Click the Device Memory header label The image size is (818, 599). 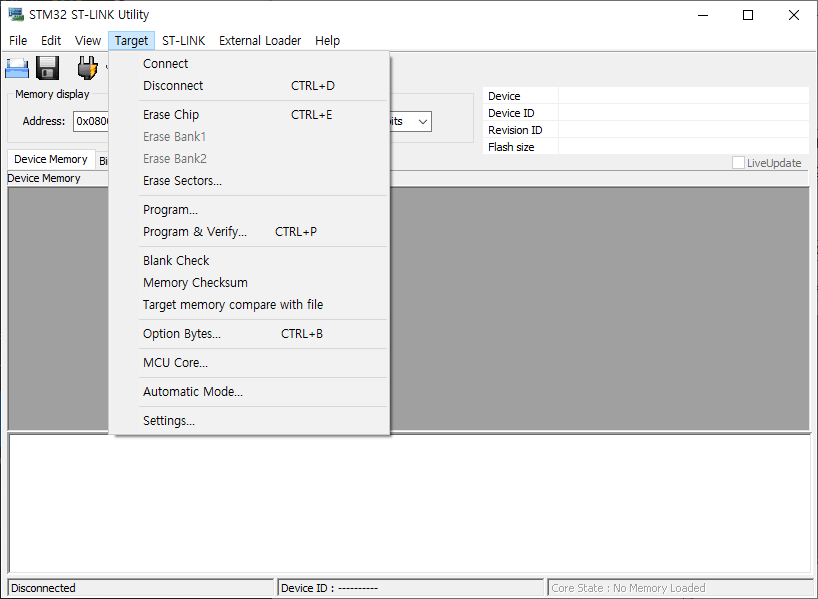(44, 178)
